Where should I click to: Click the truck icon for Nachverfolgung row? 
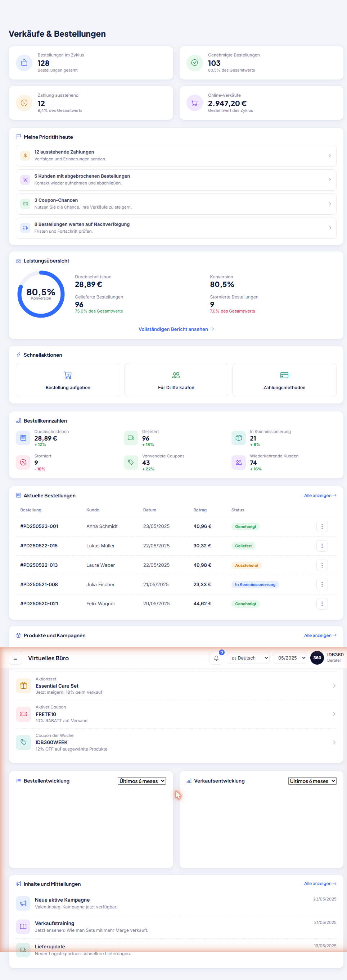[x=25, y=228]
